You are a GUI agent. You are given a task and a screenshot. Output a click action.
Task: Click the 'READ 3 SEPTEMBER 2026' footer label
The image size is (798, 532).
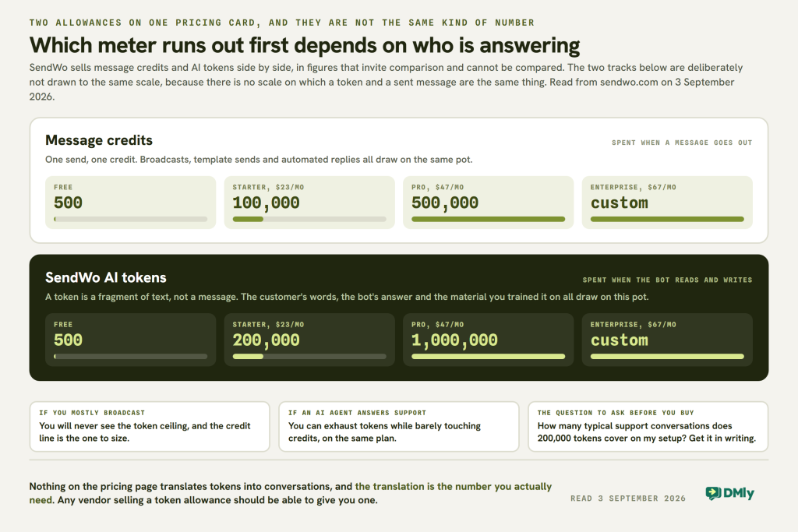tap(628, 499)
